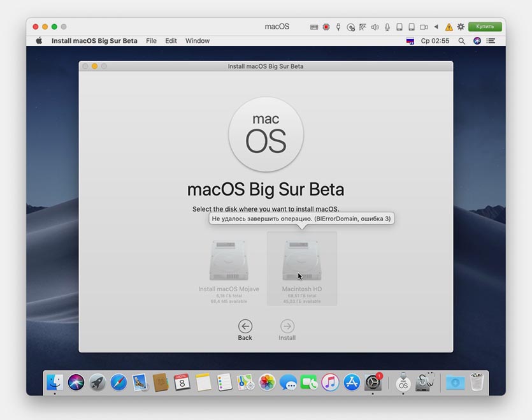This screenshot has width=532, height=420.
Task: Toggle the sound speaker icon in Parallels toolbar
Action: 375,27
